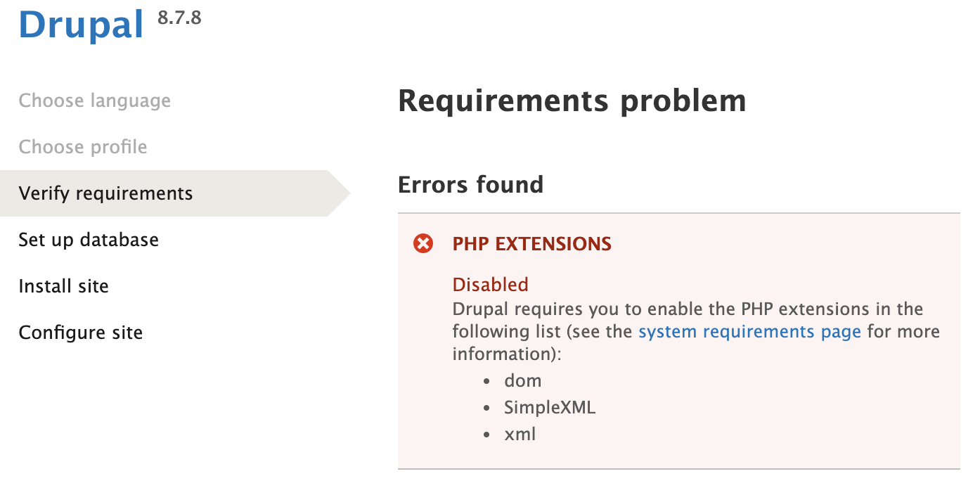Select the Set up database step
This screenshot has height=488, width=980.
click(89, 240)
